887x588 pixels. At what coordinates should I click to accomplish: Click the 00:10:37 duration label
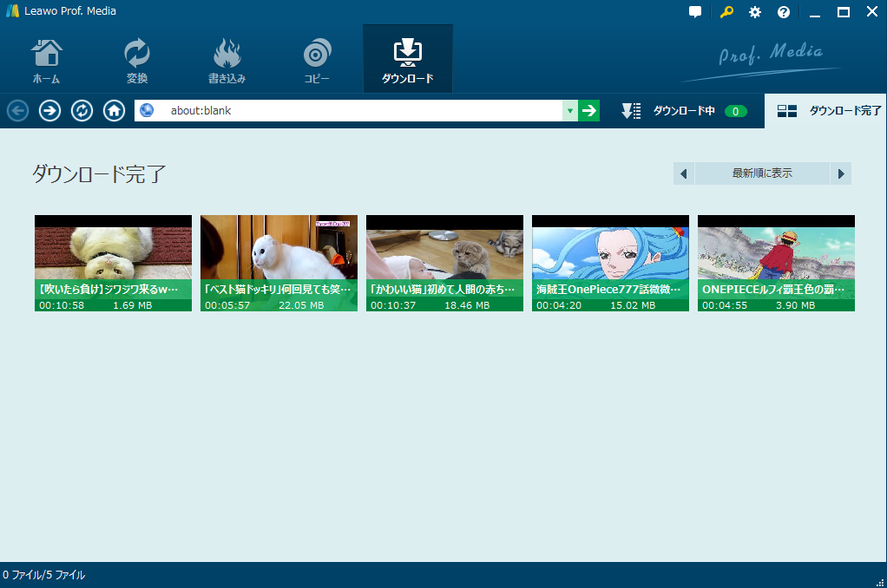point(393,305)
